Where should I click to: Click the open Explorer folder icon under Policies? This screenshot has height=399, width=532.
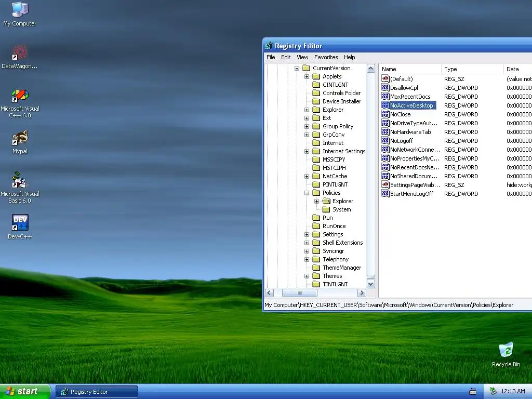point(326,201)
